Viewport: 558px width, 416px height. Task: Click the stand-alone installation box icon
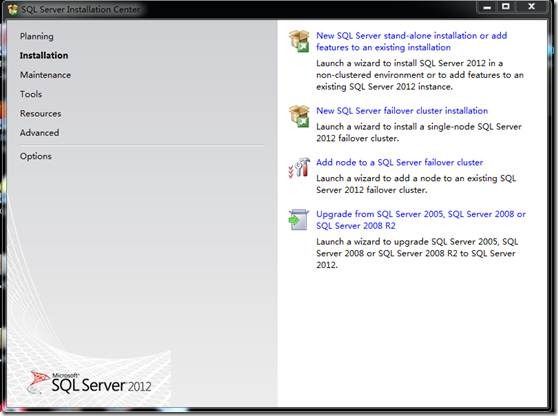299,41
